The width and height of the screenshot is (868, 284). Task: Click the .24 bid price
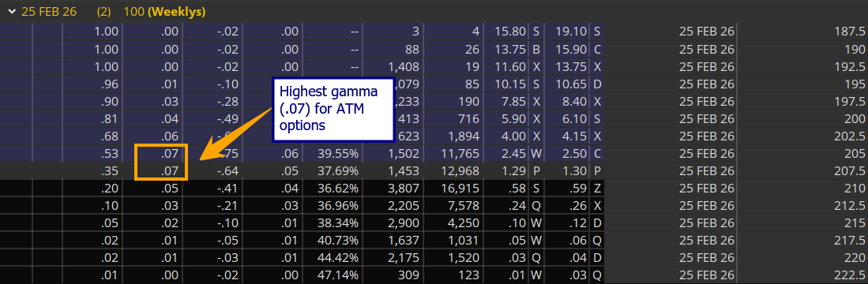(517, 206)
